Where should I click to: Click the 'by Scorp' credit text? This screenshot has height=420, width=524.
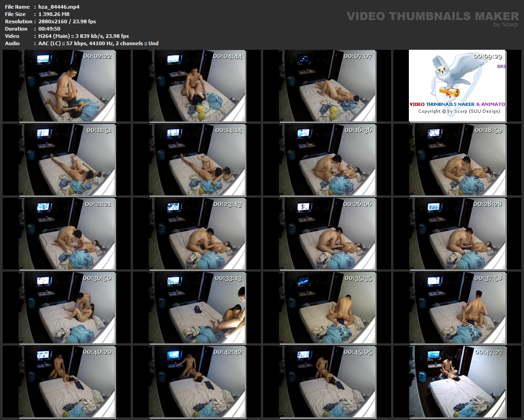(x=506, y=24)
